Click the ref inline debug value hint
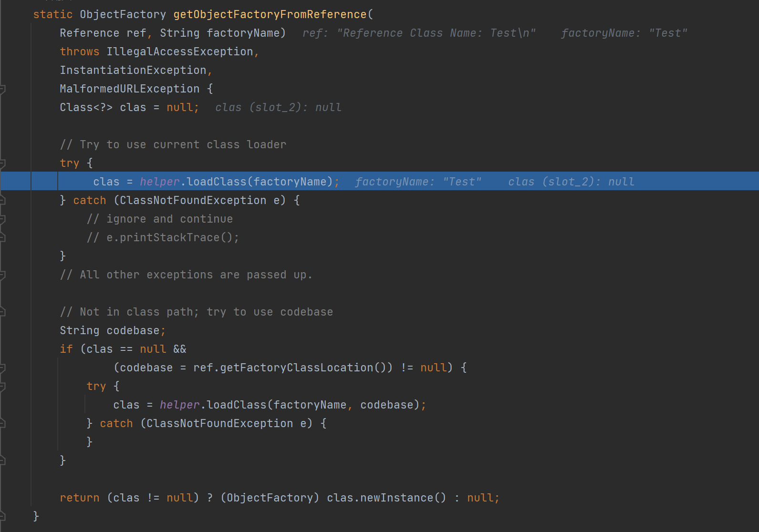 tap(419, 33)
